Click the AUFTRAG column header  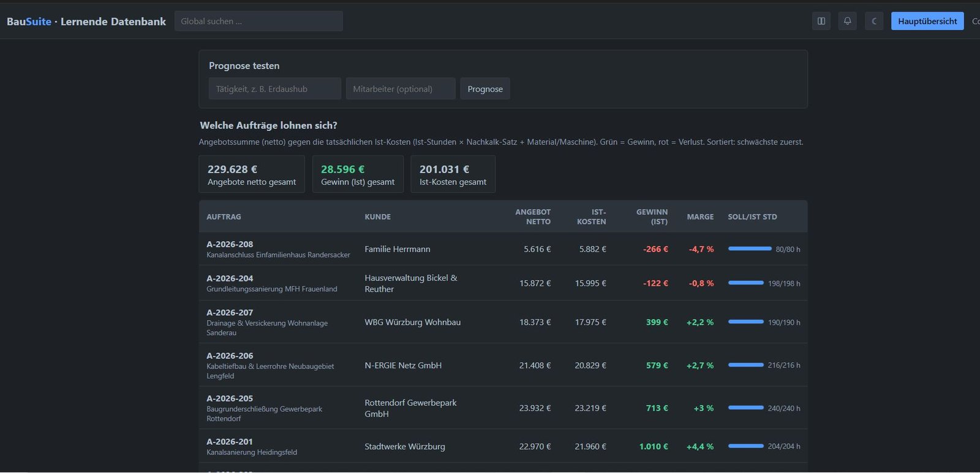click(x=224, y=217)
